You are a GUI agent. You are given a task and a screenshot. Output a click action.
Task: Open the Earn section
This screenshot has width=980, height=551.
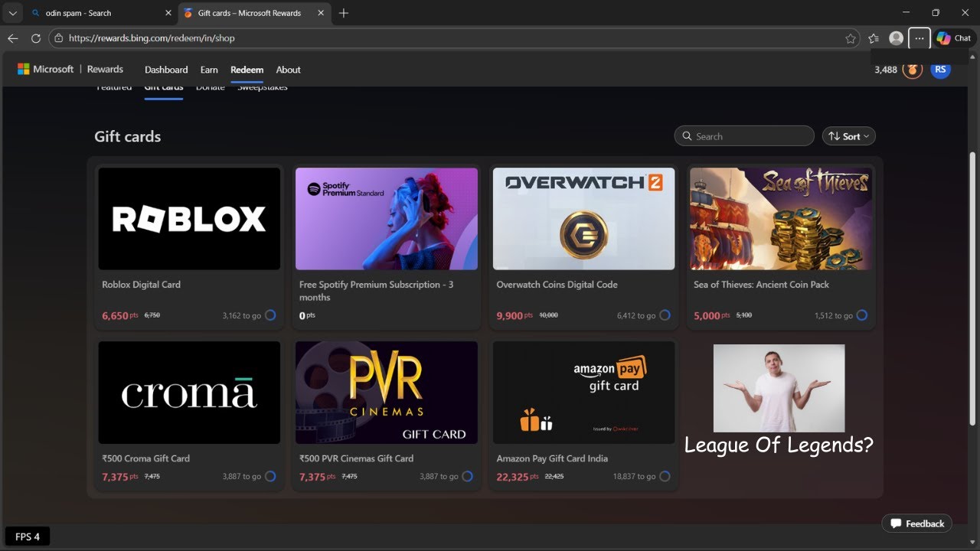(x=209, y=70)
